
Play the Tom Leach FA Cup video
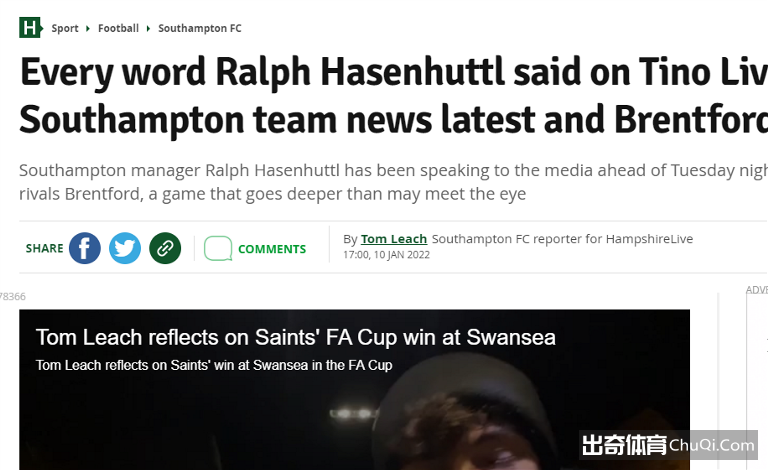(x=355, y=390)
